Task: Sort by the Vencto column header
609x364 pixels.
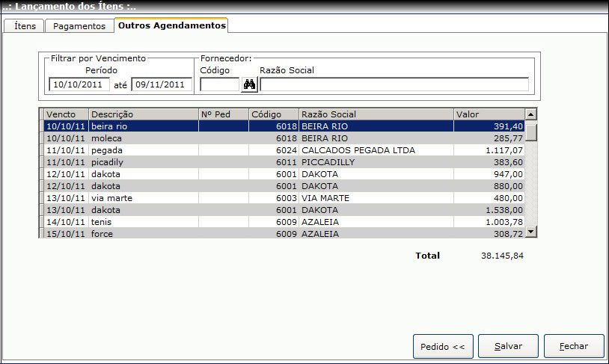Action: (66, 114)
